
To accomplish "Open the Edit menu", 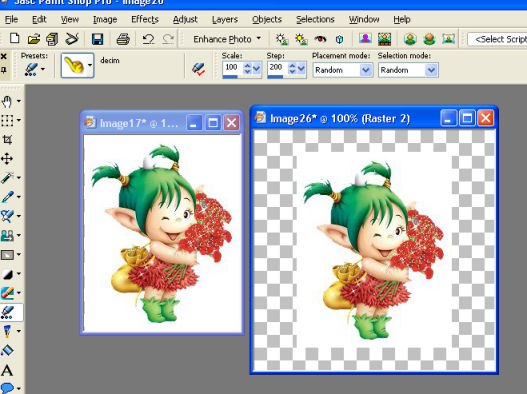I will coord(39,19).
